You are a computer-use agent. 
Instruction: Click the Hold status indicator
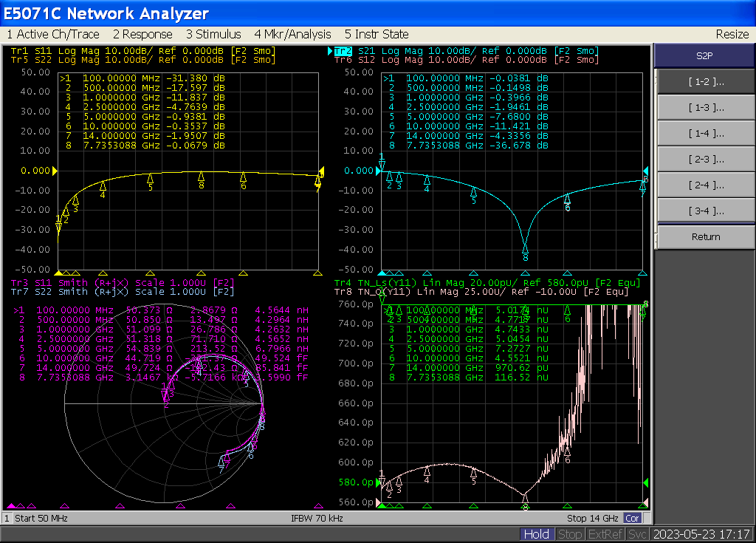[536, 534]
